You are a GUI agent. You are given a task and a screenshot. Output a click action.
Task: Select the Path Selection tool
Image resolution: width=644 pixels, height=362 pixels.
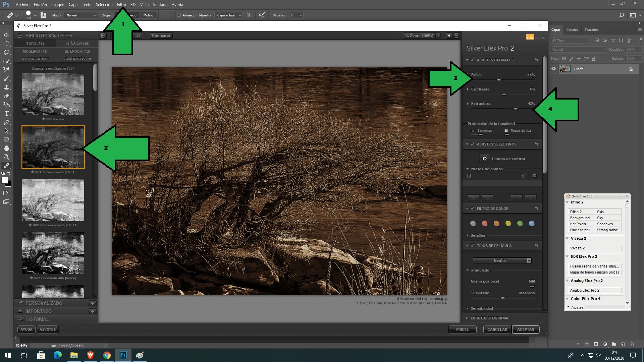[x=6, y=131]
